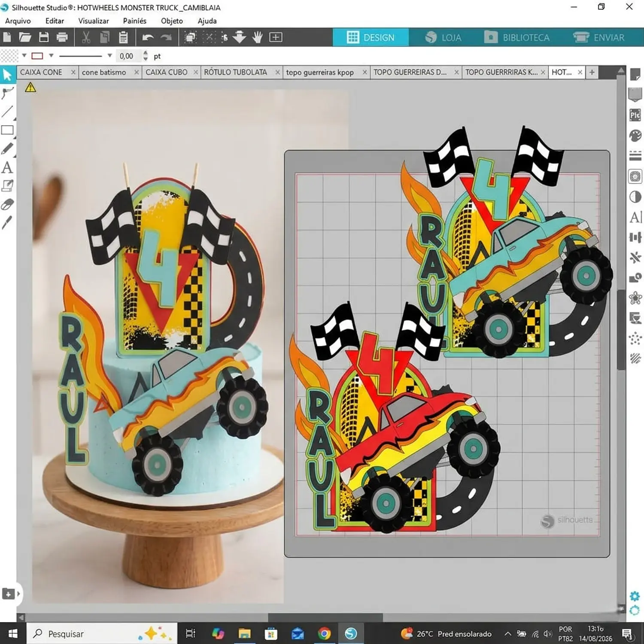Open the Modify panel
644x644 pixels.
[x=635, y=278]
